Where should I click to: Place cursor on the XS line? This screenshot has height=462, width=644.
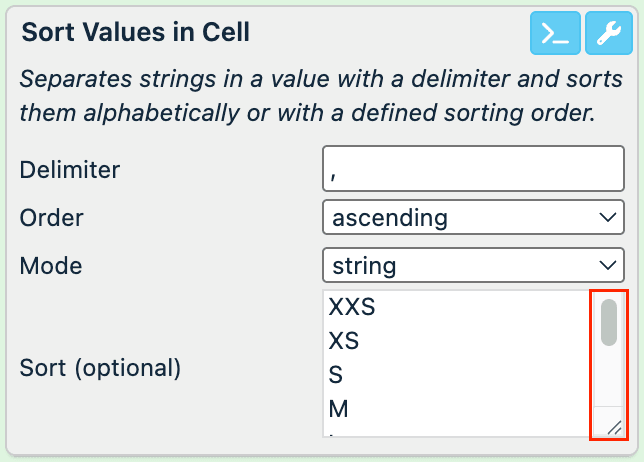pos(343,342)
